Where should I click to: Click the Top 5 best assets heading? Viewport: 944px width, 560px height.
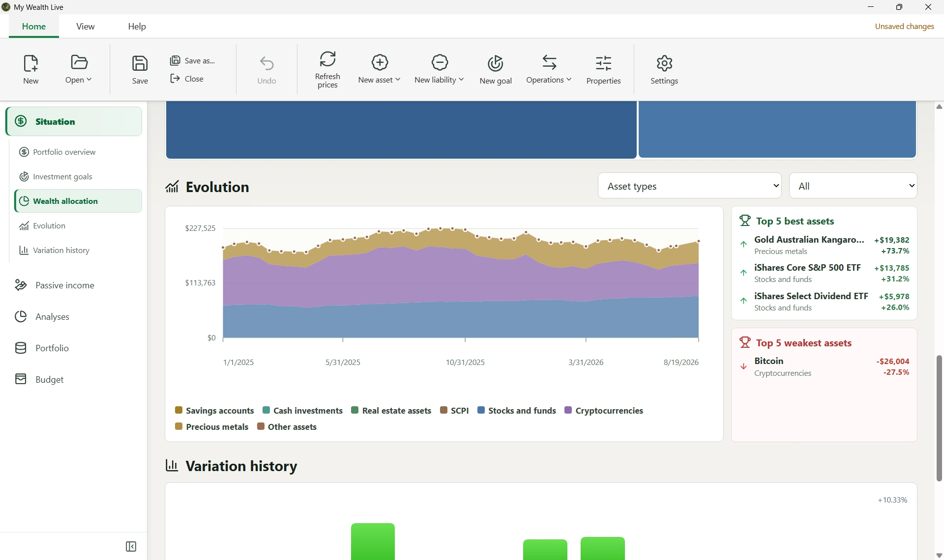pos(795,221)
